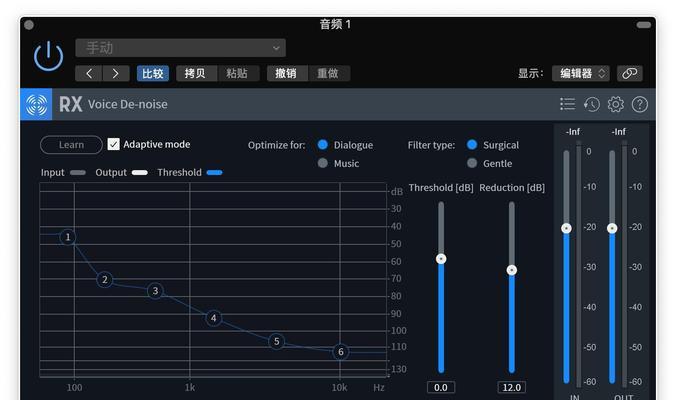
Task: Click the window pill button at top right
Action: pos(644,25)
